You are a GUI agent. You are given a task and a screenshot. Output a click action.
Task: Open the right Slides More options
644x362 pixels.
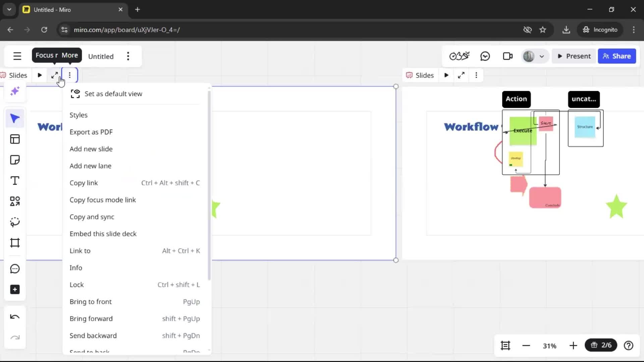coord(476,75)
